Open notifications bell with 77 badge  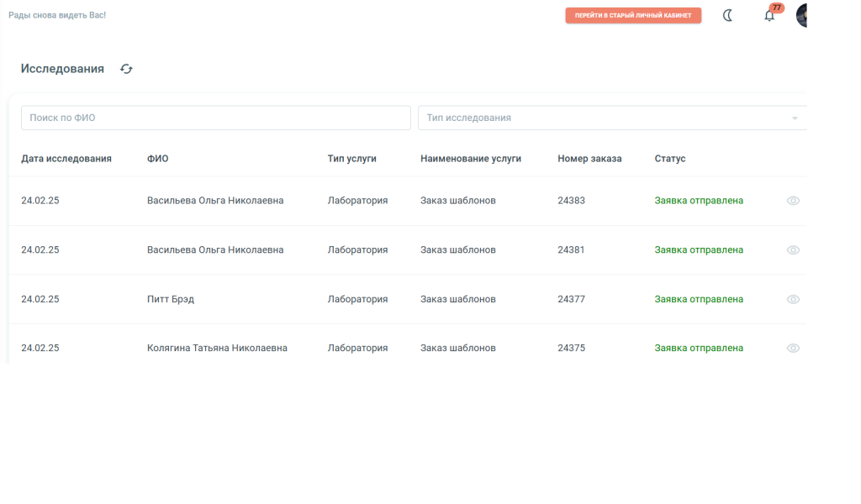769,15
